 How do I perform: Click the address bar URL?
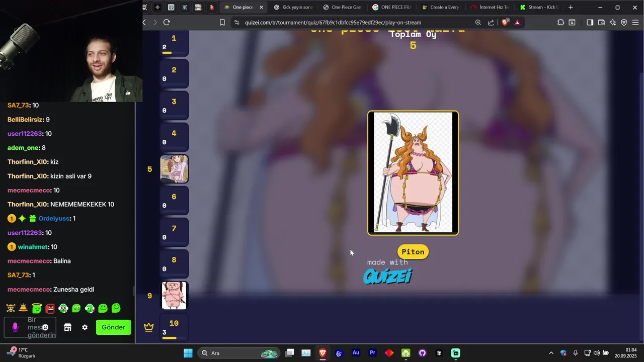[x=333, y=22]
